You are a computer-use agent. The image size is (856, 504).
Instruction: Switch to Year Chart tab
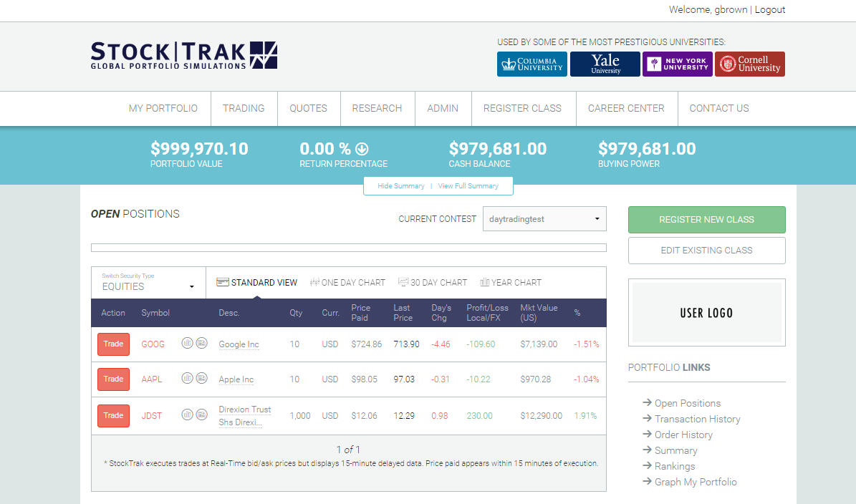pyautogui.click(x=511, y=283)
